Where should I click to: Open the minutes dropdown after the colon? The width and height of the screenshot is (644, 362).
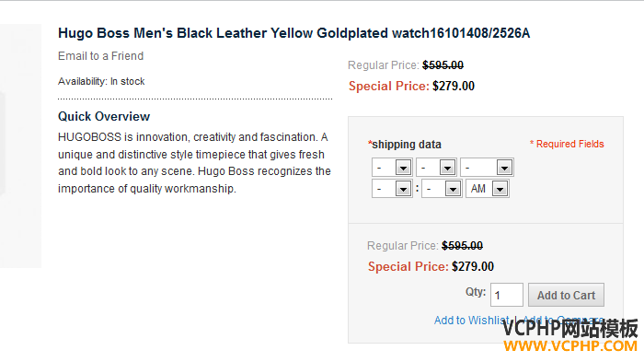pos(442,189)
